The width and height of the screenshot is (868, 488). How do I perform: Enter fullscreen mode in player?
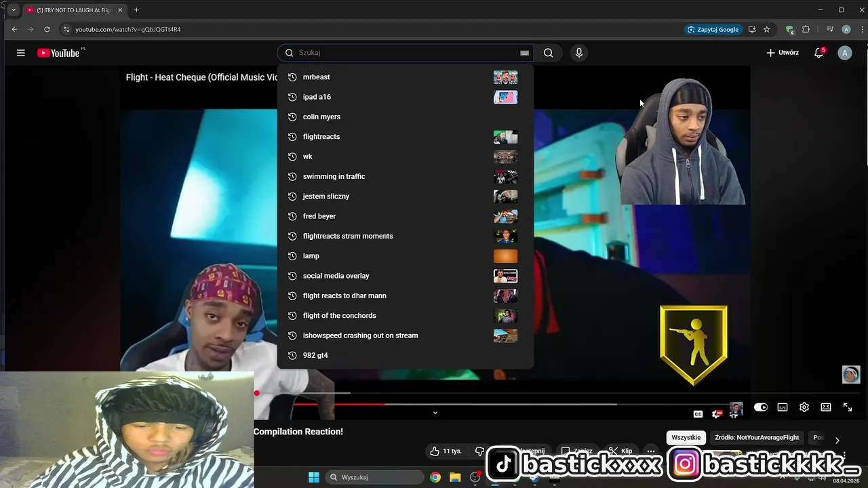click(847, 407)
